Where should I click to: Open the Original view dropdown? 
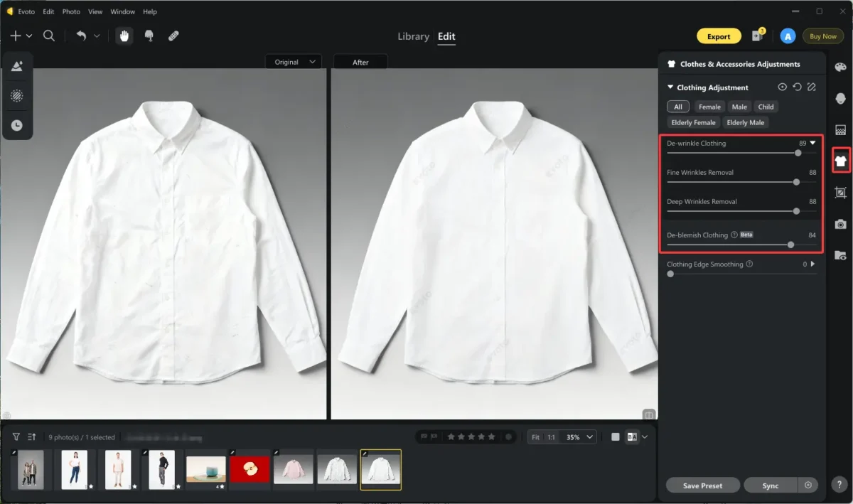click(294, 62)
